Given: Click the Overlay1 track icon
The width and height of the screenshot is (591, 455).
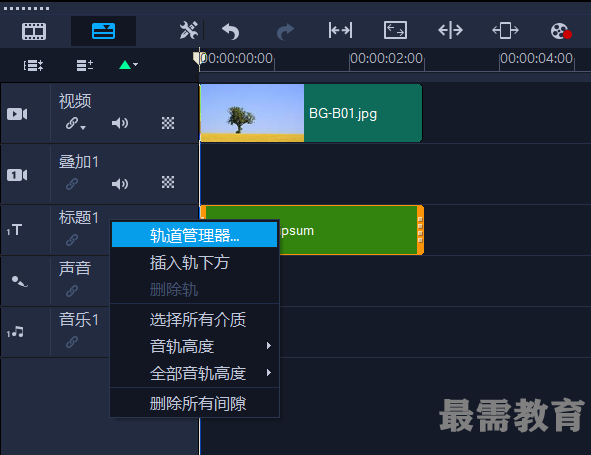Looking at the screenshot, I should pyautogui.click(x=17, y=175).
